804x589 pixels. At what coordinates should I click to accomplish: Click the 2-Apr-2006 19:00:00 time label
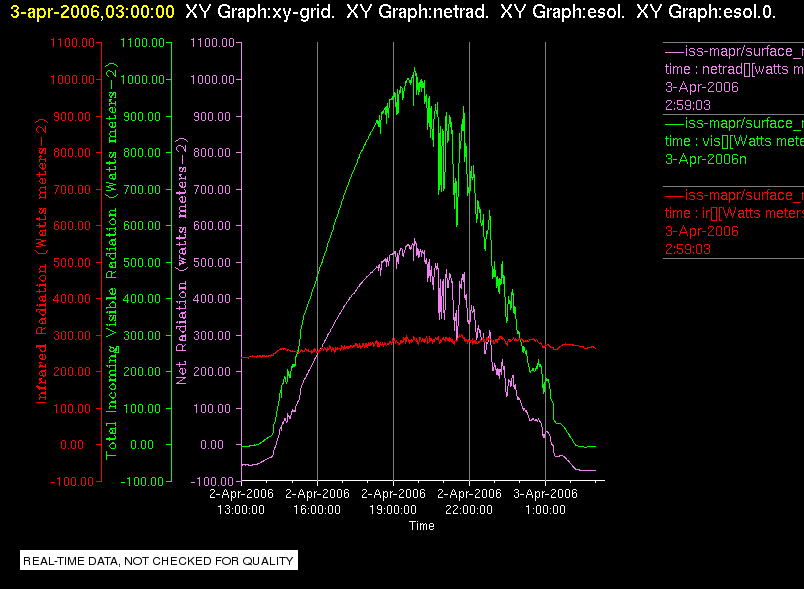tap(393, 501)
